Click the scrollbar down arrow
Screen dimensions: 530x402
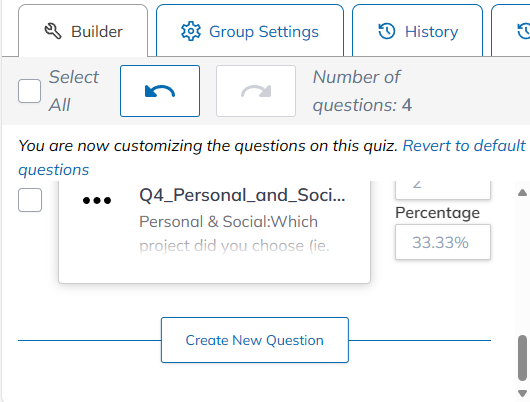coord(522,393)
